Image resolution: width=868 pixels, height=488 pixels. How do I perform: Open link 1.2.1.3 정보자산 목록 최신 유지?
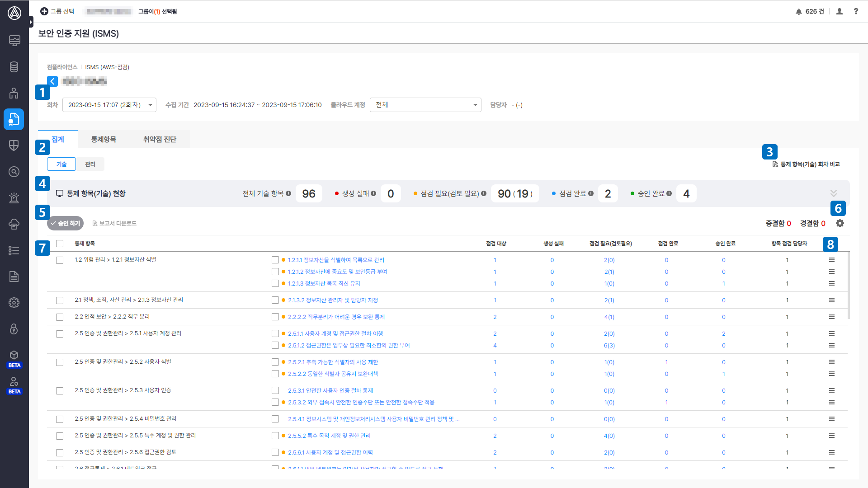(324, 283)
